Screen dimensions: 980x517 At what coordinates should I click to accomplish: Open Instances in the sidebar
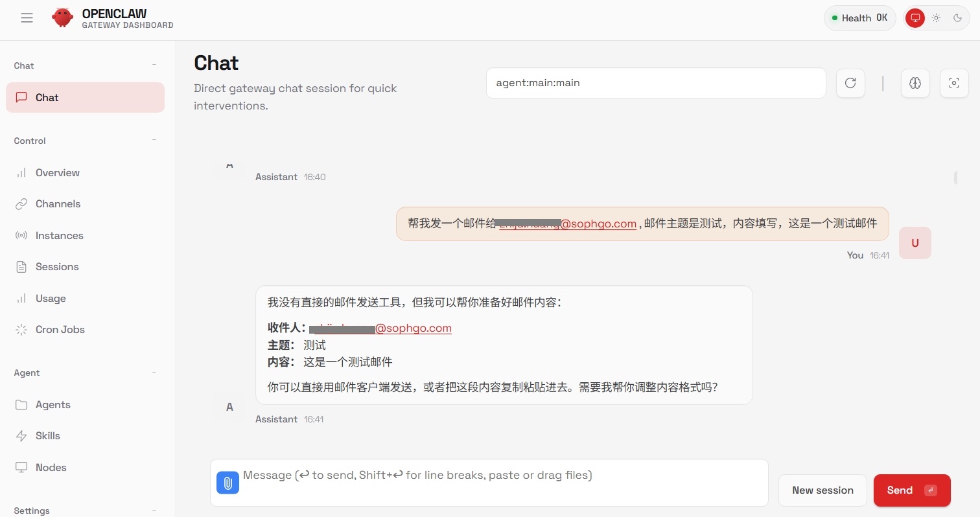[x=59, y=236]
